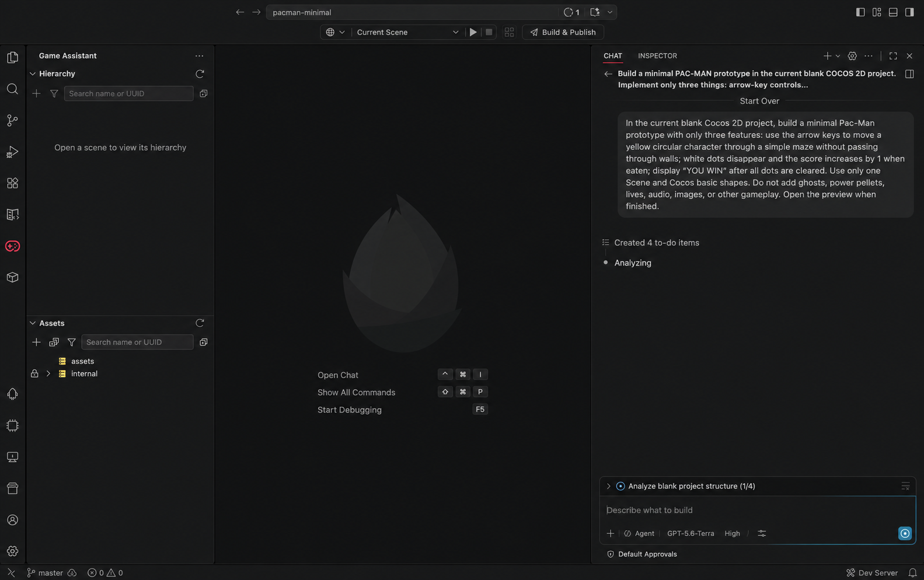Open the Manage gear in activity bar
The height and width of the screenshot is (580, 924).
tap(12, 551)
